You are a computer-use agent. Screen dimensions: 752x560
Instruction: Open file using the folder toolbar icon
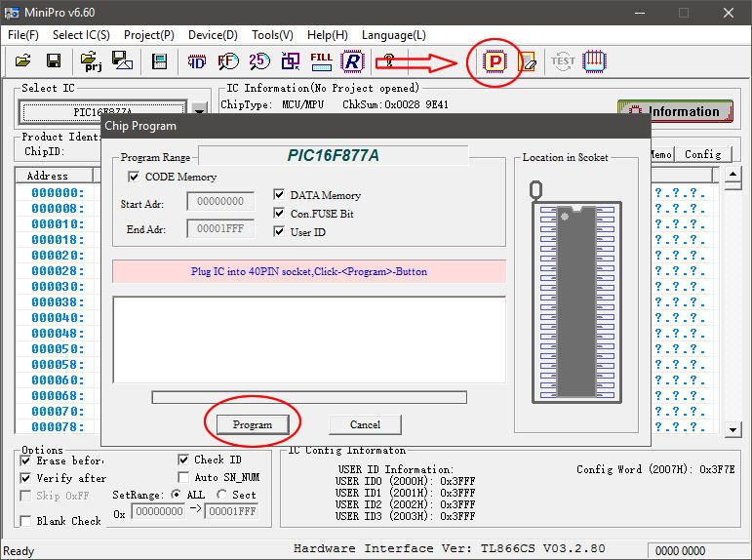point(22,60)
